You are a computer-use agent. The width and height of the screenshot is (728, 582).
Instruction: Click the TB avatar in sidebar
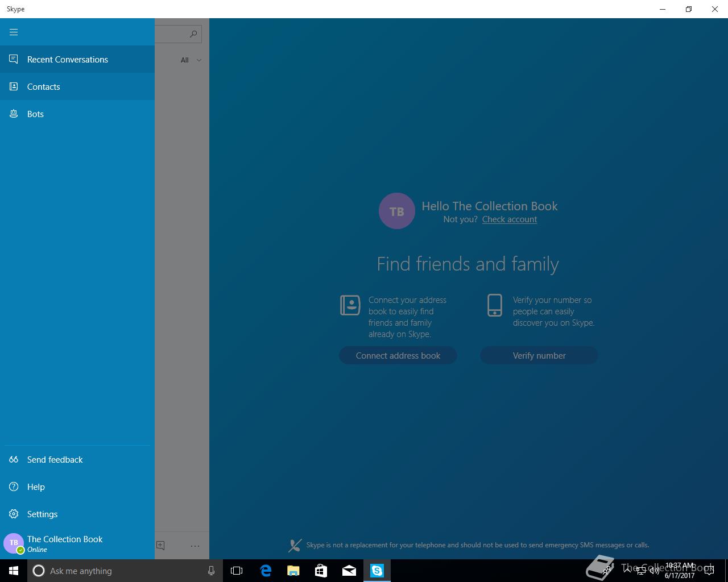14,543
